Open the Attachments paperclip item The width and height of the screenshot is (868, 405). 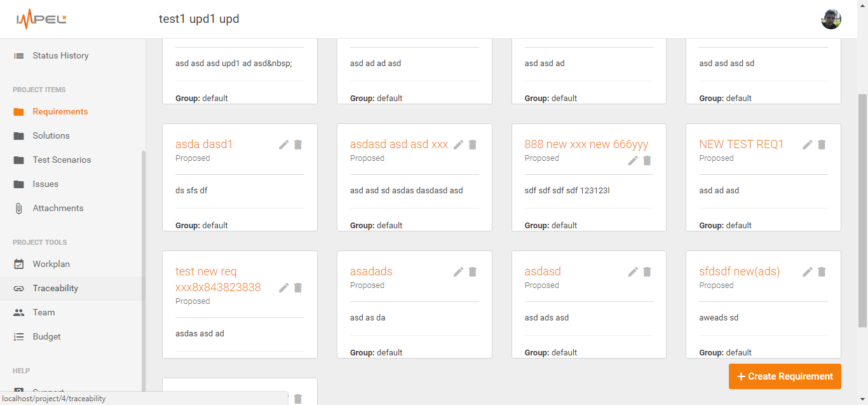coord(58,209)
